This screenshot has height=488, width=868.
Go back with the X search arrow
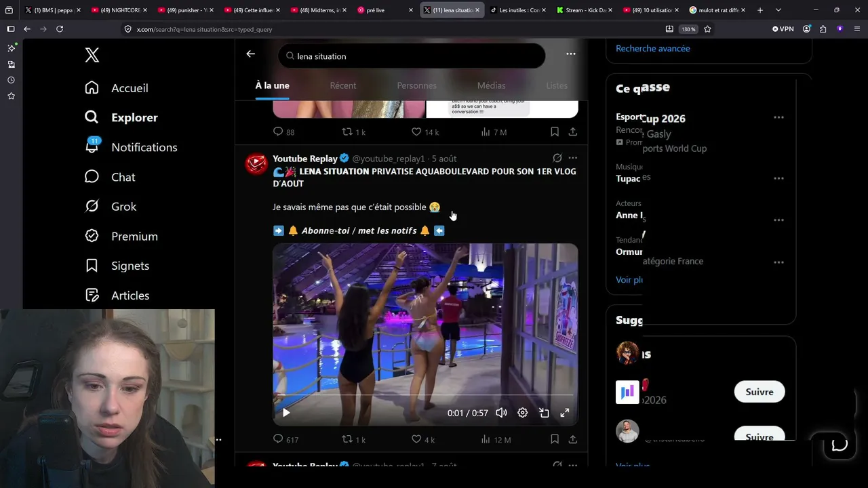(251, 54)
